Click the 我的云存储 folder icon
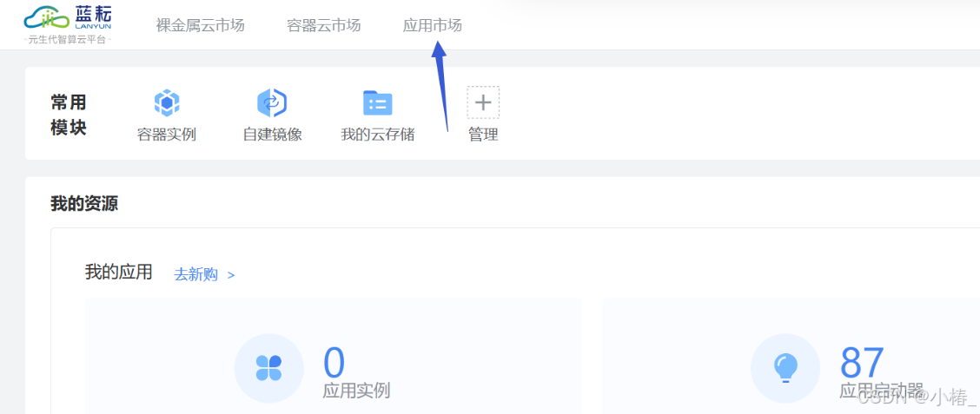This screenshot has height=414, width=980. 378,102
